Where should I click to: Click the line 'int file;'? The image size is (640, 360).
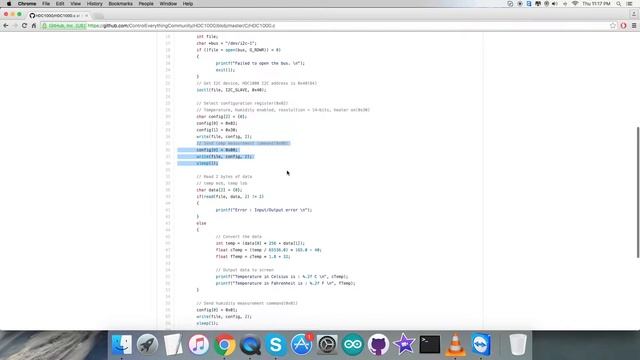(207, 36)
